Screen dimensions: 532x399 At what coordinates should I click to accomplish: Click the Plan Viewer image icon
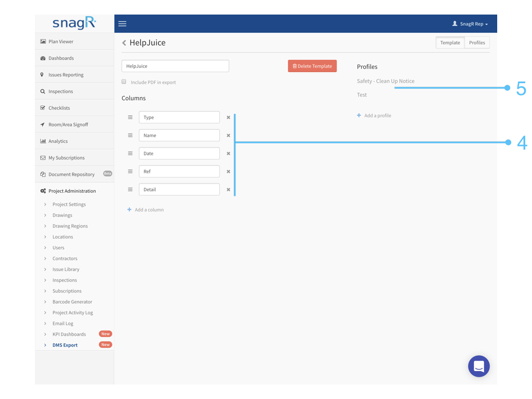click(x=43, y=42)
